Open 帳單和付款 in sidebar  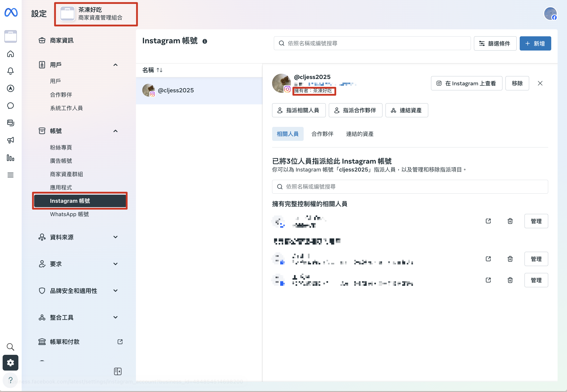pyautogui.click(x=64, y=342)
